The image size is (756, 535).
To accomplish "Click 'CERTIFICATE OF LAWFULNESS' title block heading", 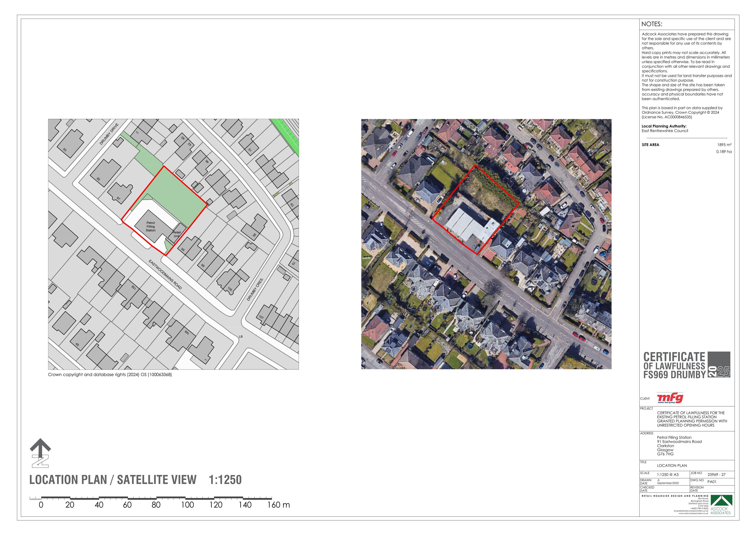I will point(674,361).
